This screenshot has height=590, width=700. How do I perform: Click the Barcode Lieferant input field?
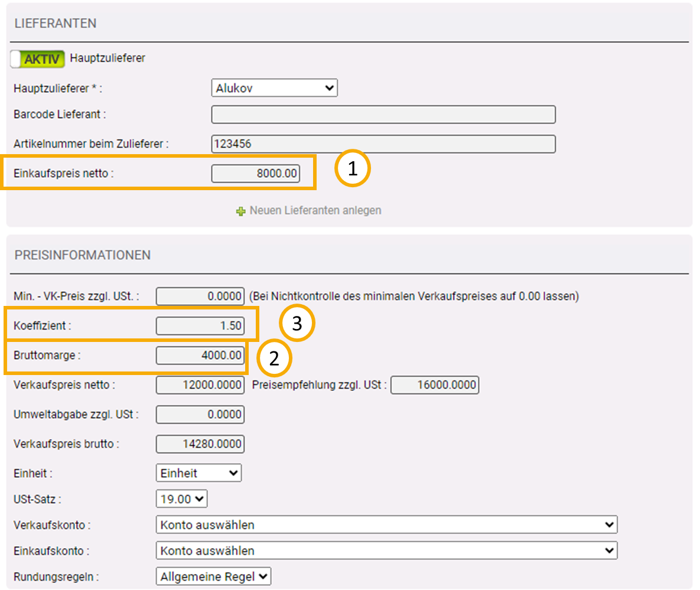point(383,115)
